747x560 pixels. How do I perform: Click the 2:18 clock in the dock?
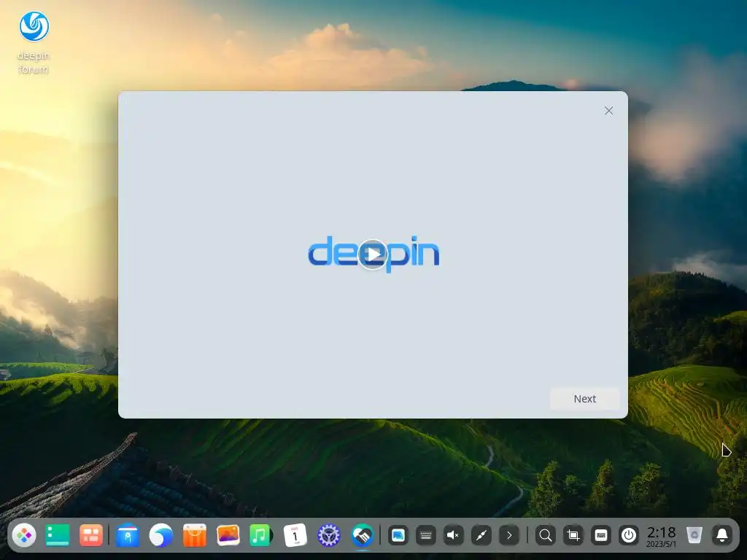coord(661,536)
